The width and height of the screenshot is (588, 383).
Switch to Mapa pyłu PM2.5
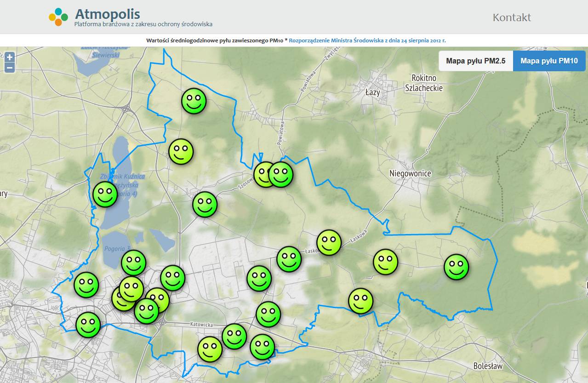[x=476, y=61]
